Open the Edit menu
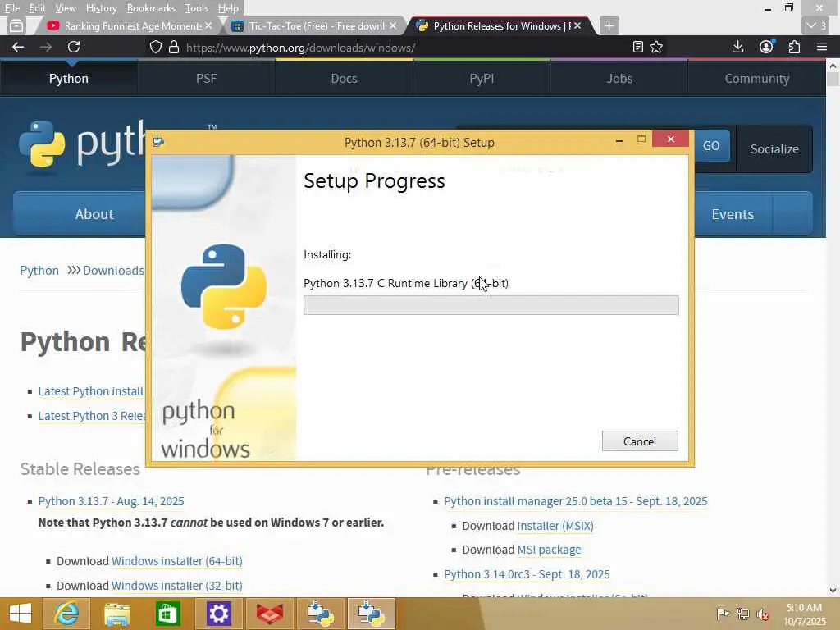 coord(37,8)
